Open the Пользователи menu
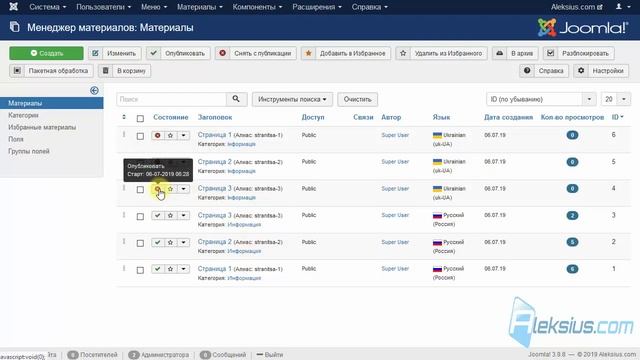Screen dimensions: 640x360 [104, 7]
